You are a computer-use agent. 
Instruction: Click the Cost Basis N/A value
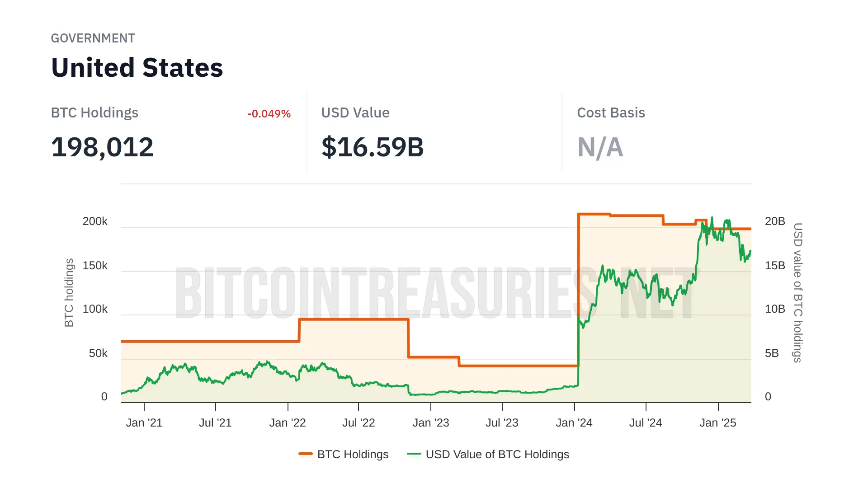(x=600, y=147)
